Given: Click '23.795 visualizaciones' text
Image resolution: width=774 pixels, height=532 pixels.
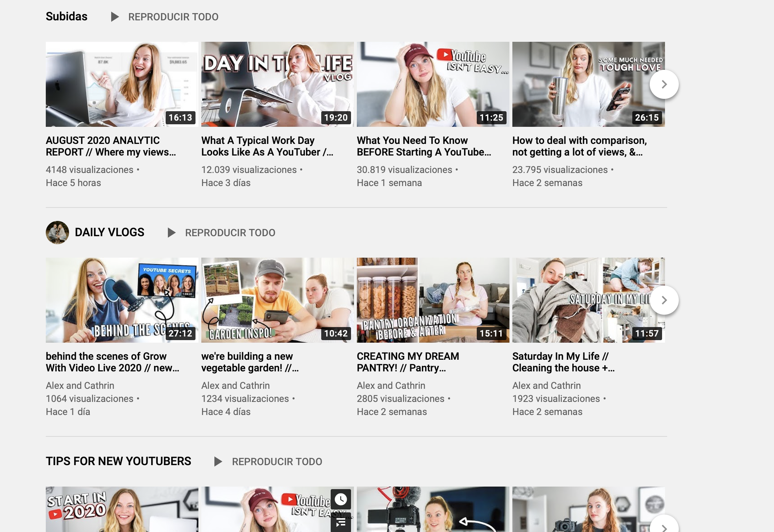Looking at the screenshot, I should (x=560, y=170).
